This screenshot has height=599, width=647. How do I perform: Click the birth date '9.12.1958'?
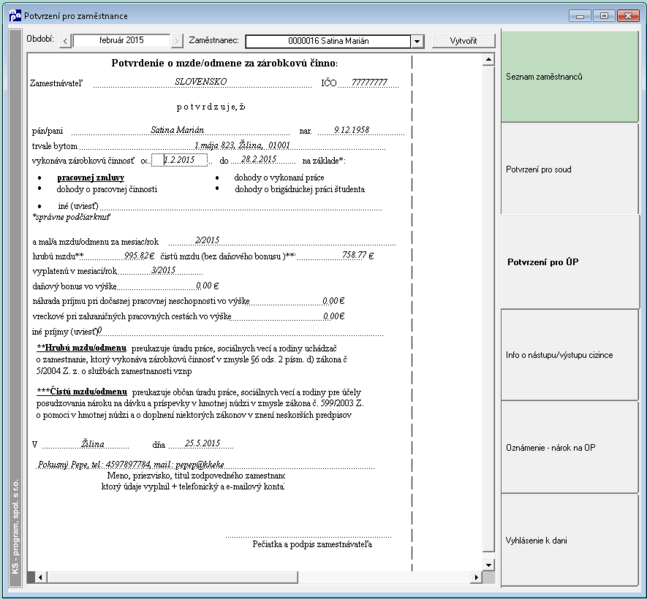click(x=352, y=130)
